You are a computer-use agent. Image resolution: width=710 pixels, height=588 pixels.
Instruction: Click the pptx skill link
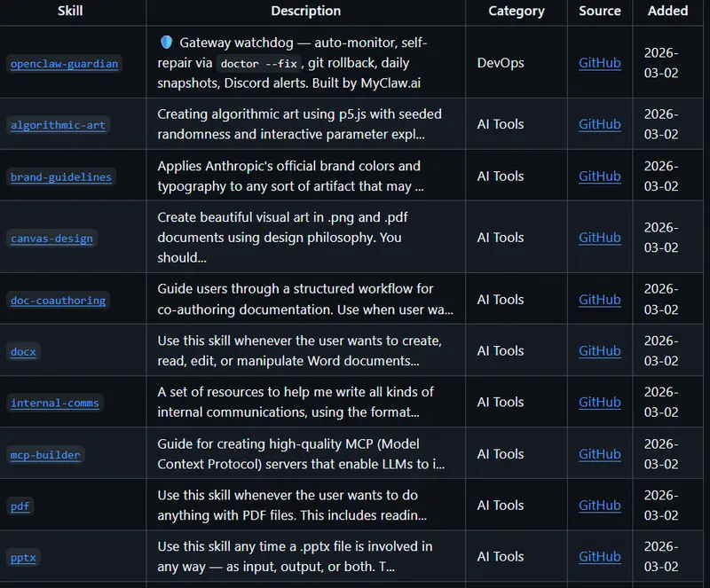tap(23, 557)
